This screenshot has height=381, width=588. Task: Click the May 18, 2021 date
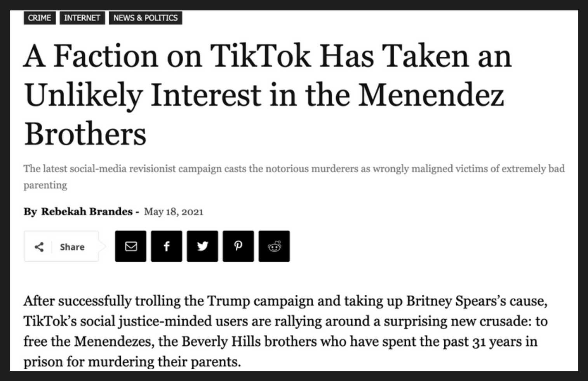[174, 212]
